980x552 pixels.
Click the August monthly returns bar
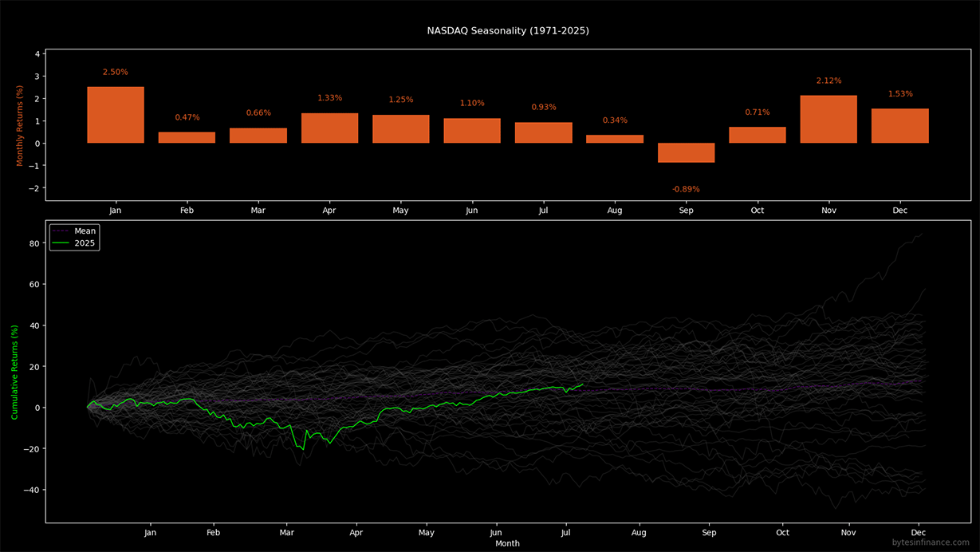click(615, 140)
